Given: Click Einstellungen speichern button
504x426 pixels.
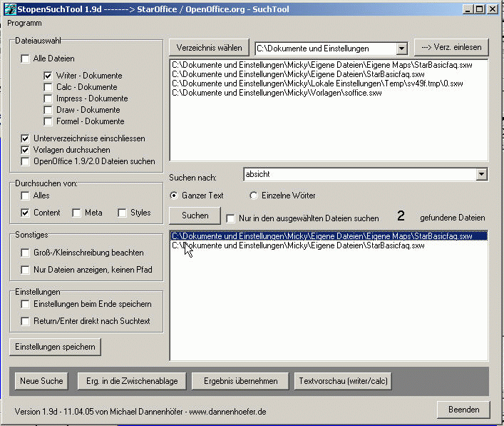Looking at the screenshot, I should tap(55, 347).
